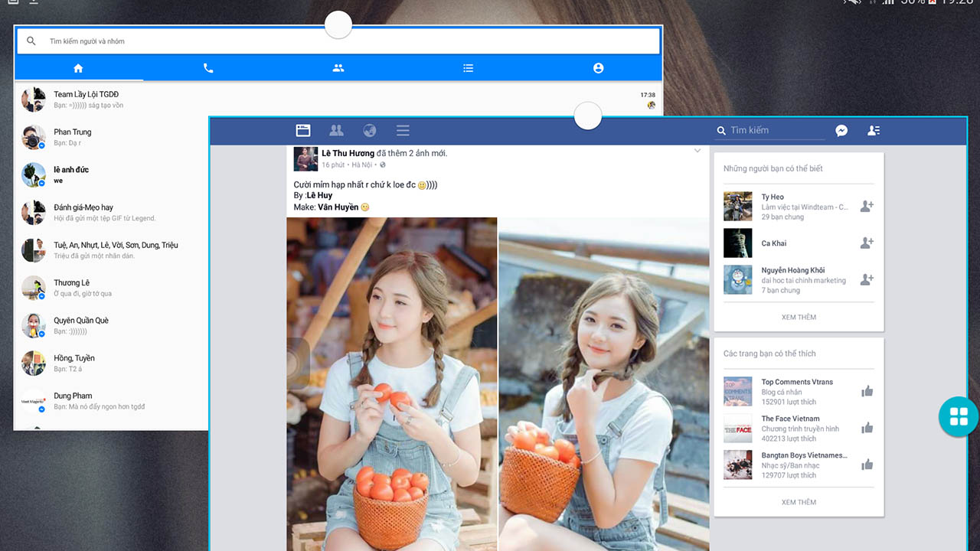Like the Bangtan Boys Vietnames page
The width and height of the screenshot is (980, 551).
point(867,465)
